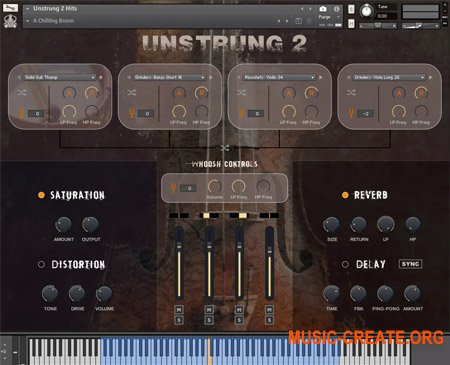Click the tuning fork in Ricochets Violin layer
Screen dimensions: 450x365
[242, 113]
